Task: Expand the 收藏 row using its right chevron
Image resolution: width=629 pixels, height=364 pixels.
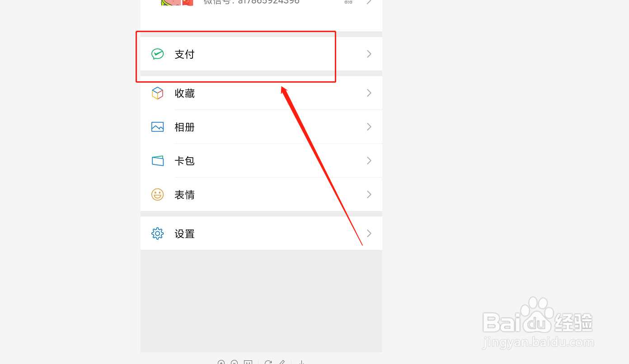Action: (x=369, y=93)
